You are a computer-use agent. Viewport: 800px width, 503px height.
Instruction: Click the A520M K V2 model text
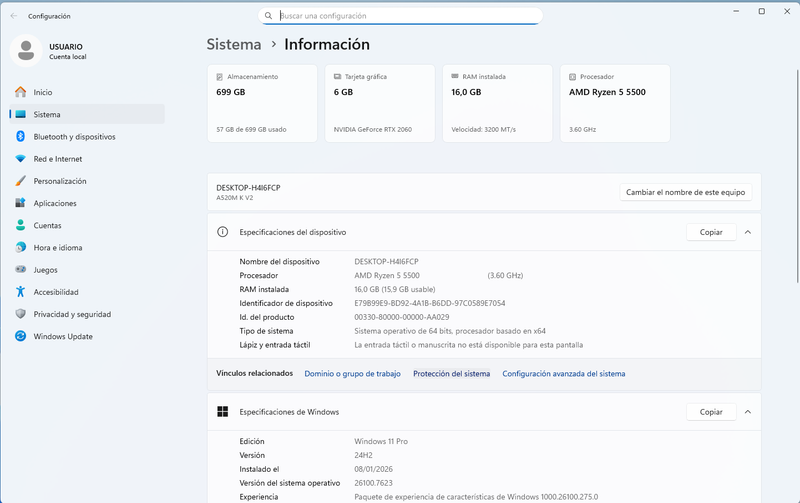(235, 198)
